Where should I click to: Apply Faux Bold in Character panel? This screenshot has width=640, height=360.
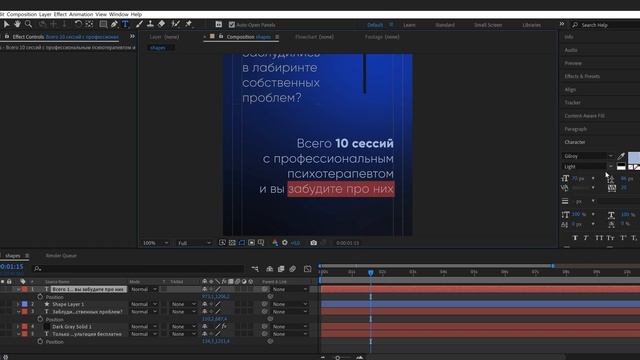(x=575, y=238)
